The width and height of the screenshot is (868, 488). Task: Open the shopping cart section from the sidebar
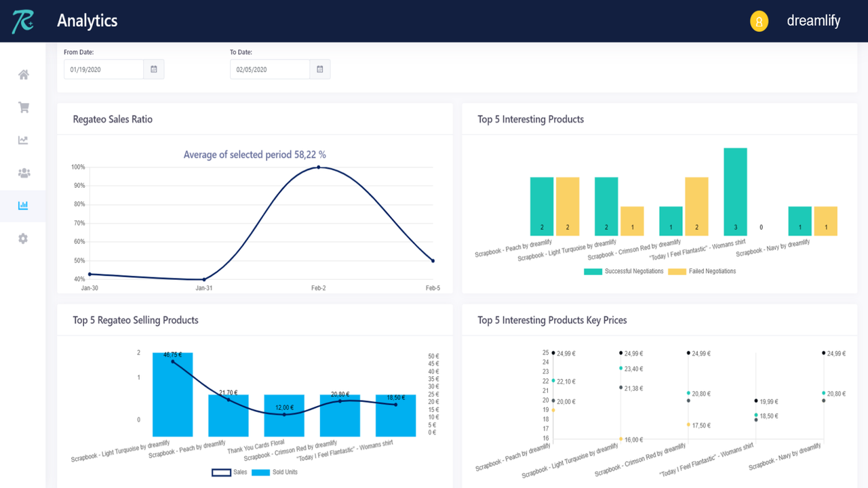pyautogui.click(x=22, y=107)
